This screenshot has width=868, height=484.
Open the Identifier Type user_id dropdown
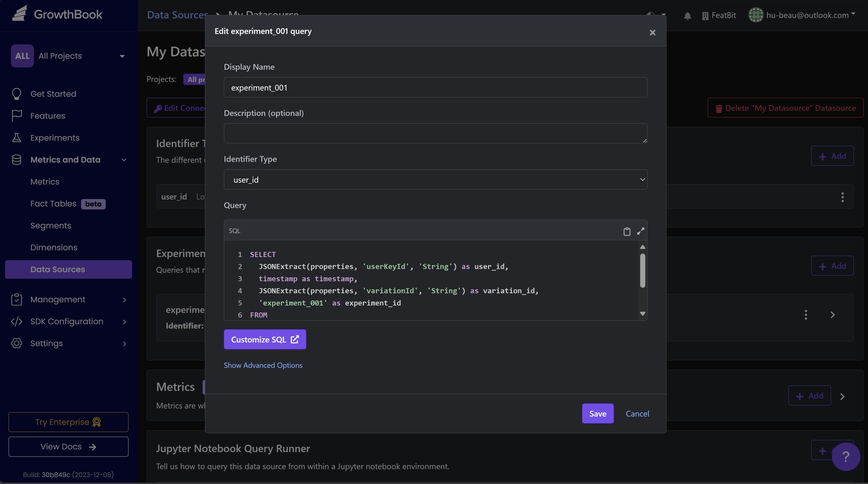tap(435, 180)
